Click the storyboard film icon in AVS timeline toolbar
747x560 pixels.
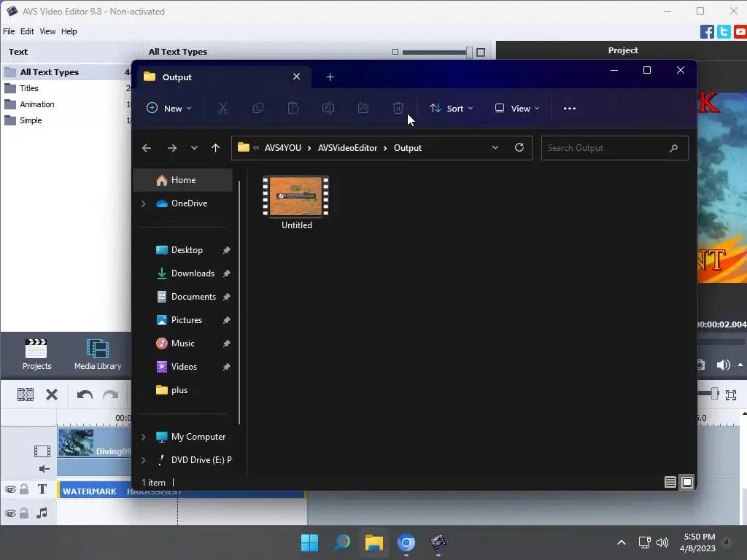click(26, 394)
